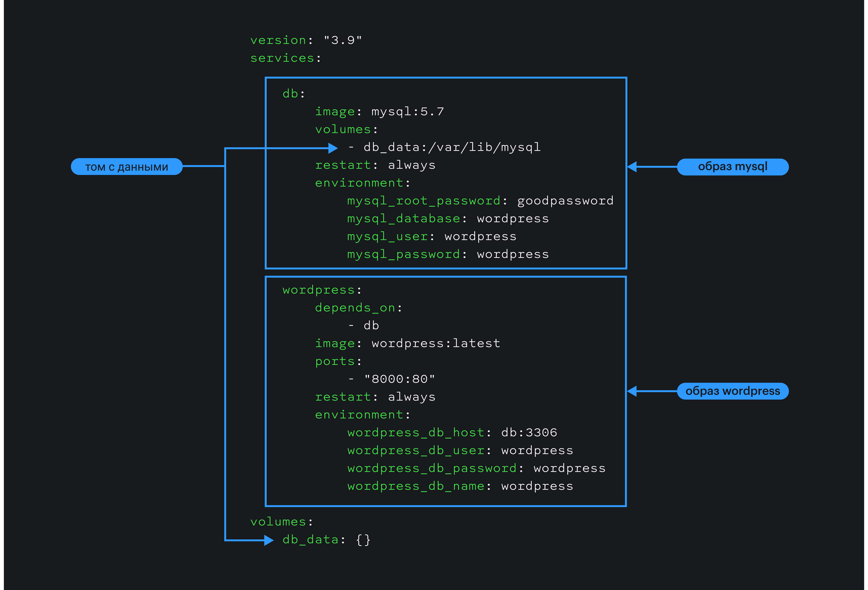Select the mysql_user: wordpress line
The height and width of the screenshot is (590, 868).
point(432,236)
